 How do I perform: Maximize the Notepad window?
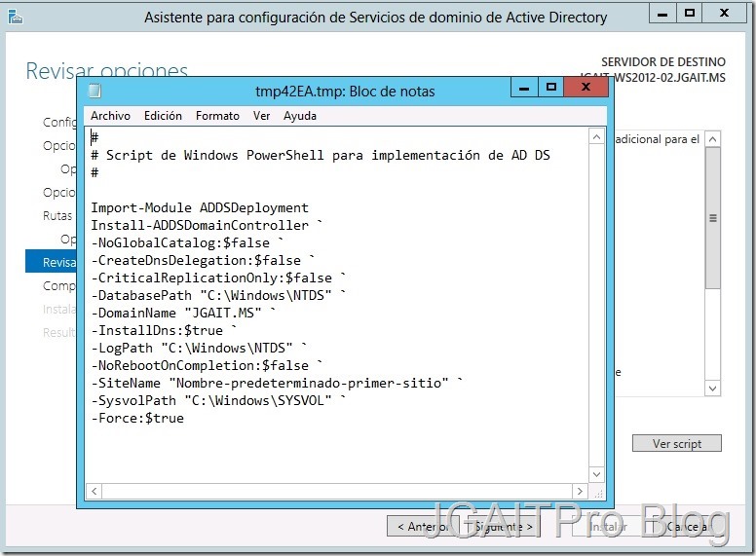[x=551, y=89]
